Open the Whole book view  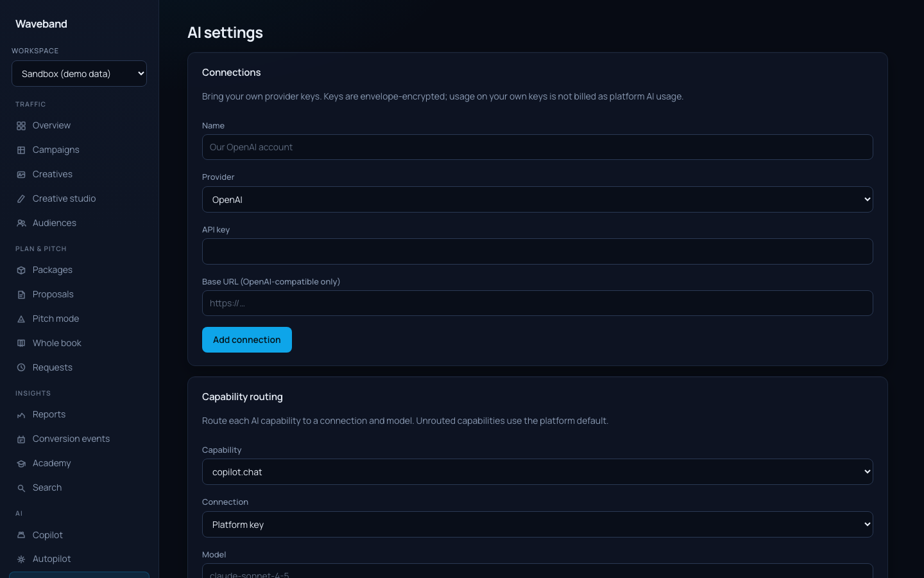tap(79, 343)
